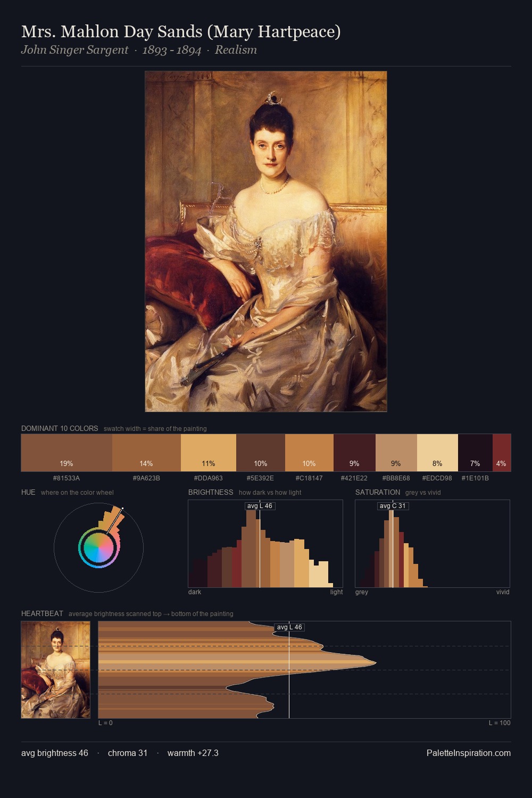Click the 'vivid' axis label
The height and width of the screenshot is (798, 532).
coord(503,592)
